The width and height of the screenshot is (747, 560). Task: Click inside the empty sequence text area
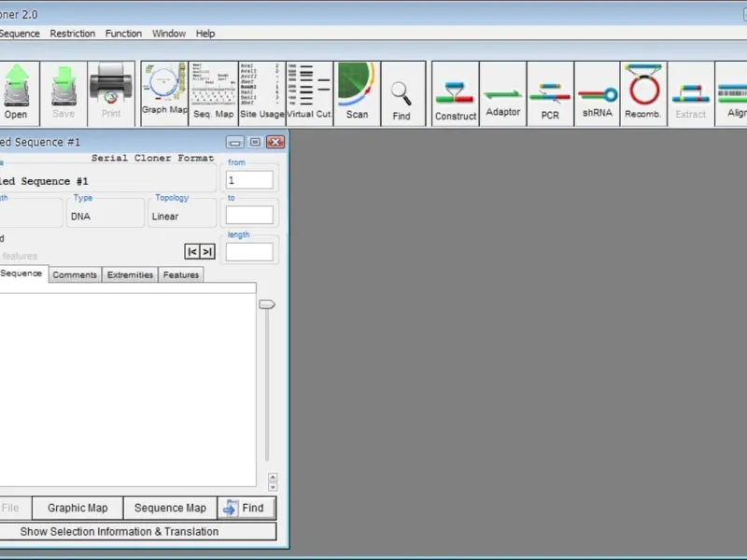point(128,389)
